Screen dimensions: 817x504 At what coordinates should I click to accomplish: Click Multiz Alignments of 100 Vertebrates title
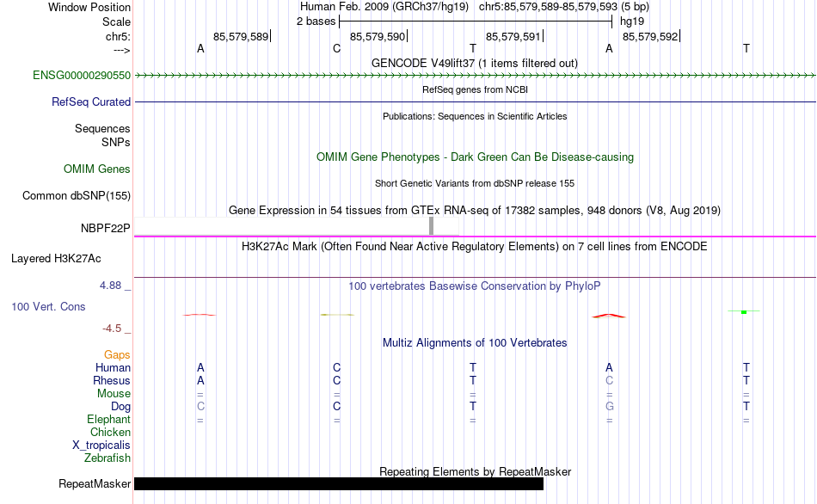[475, 343]
